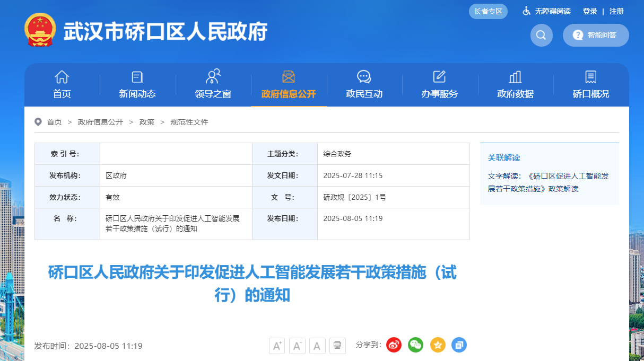Enable 无障碍阅读 accessibility reading
Viewport: 644px width, 361px height.
click(547, 11)
